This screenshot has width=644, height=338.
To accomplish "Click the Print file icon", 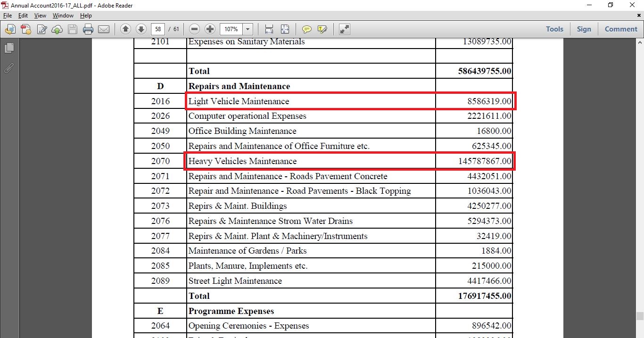I will click(x=88, y=29).
